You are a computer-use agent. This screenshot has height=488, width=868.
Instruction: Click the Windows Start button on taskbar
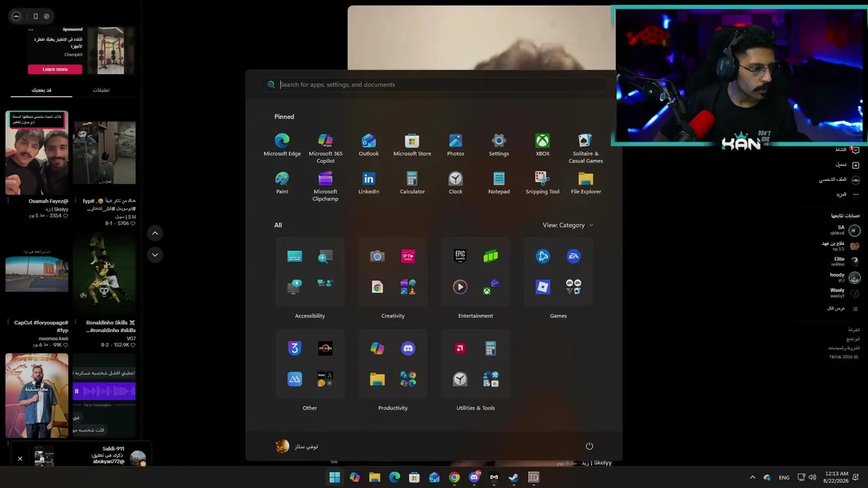pyautogui.click(x=334, y=477)
